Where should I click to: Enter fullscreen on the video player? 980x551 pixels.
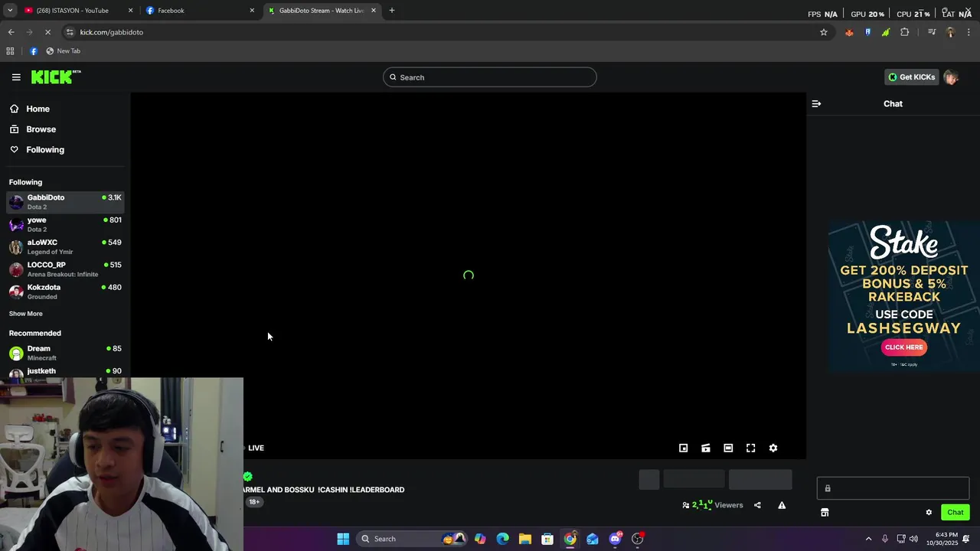[x=750, y=448]
